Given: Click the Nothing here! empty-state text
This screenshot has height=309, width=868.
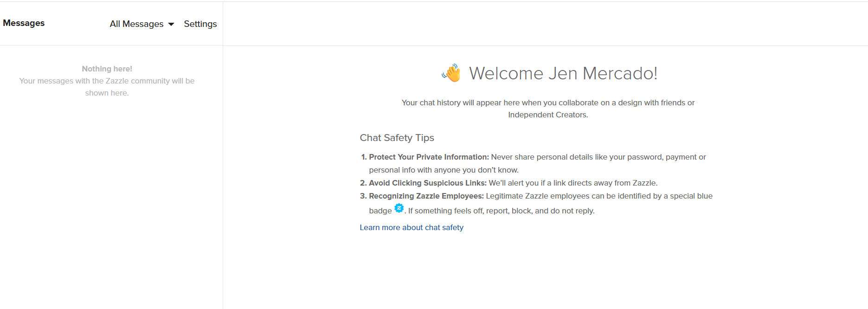Looking at the screenshot, I should click(107, 69).
